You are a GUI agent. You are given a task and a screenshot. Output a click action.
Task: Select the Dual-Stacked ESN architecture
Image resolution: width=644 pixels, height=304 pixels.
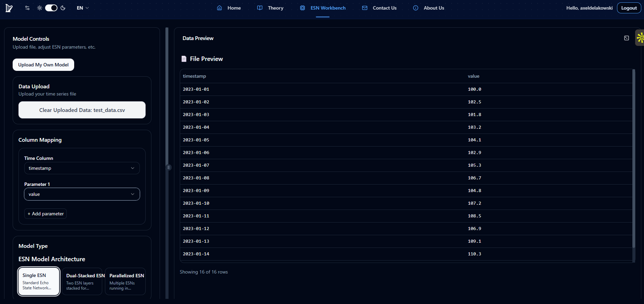pyautogui.click(x=82, y=281)
